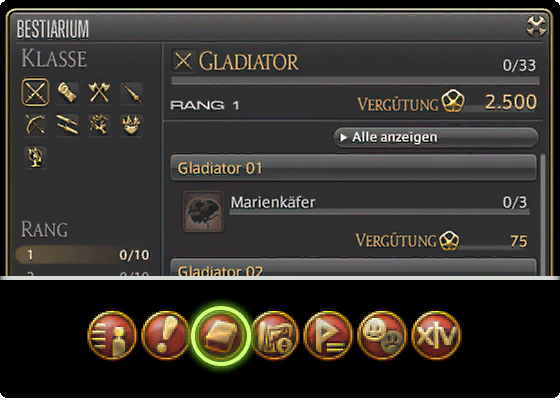Open the Party flag menu icon
The width and height of the screenshot is (560, 400).
pyautogui.click(x=329, y=335)
